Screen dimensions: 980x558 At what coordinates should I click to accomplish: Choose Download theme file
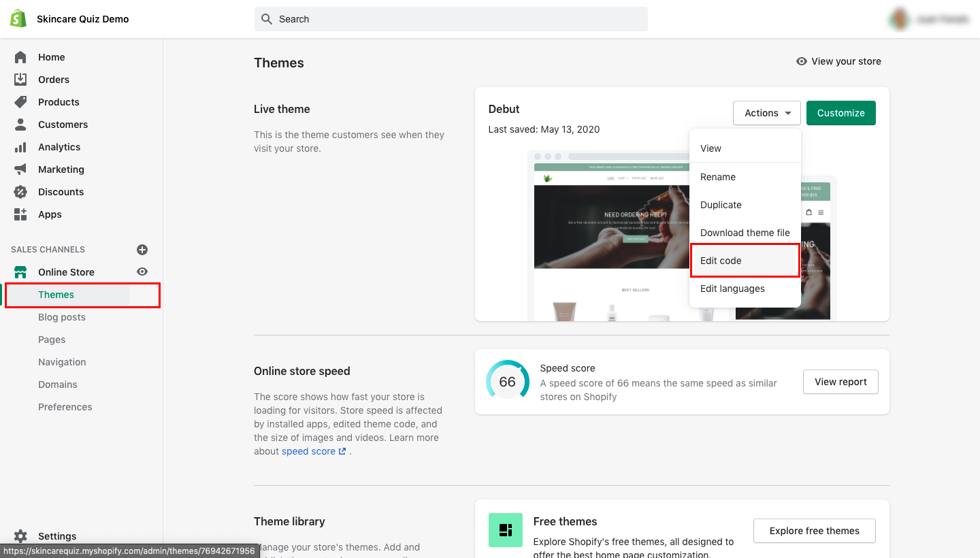click(x=745, y=233)
